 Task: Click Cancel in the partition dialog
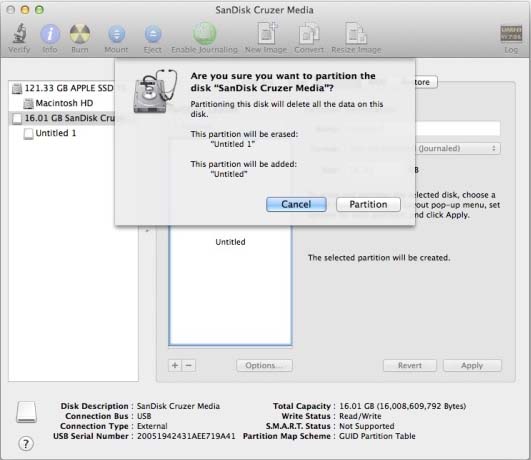296,204
